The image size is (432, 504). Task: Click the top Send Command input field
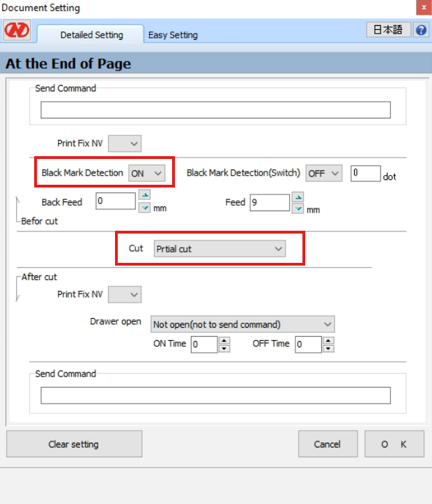(x=215, y=110)
